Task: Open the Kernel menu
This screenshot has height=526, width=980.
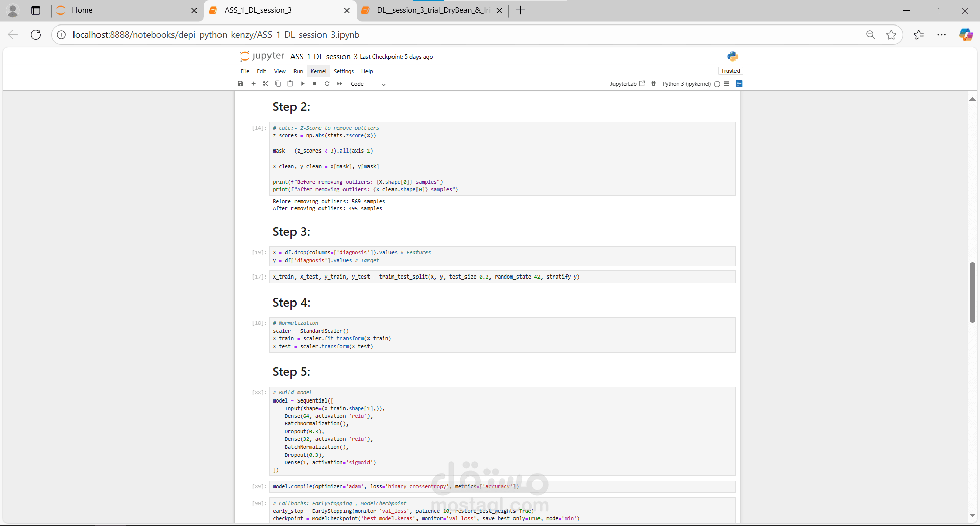Action: pos(318,71)
